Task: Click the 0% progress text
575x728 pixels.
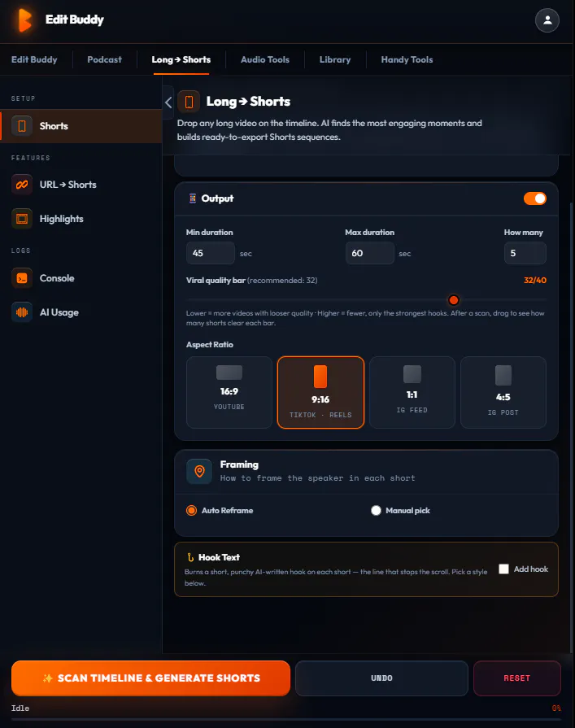Action: pyautogui.click(x=556, y=708)
